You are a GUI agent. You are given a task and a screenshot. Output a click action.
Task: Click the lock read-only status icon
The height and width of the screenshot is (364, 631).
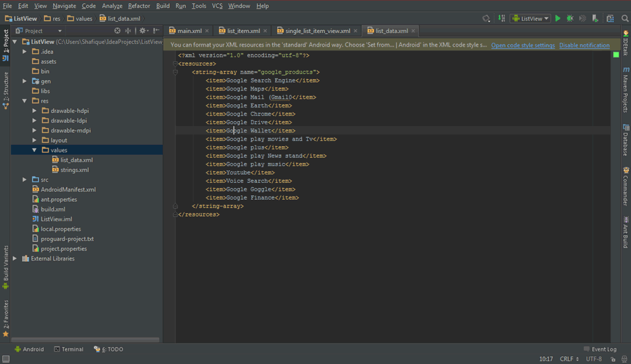(613, 359)
